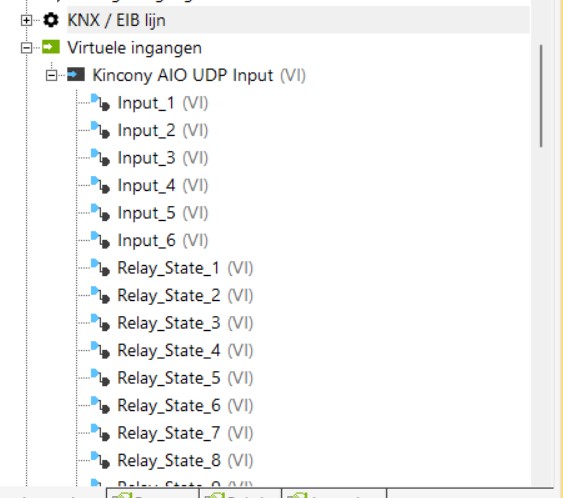This screenshot has height=498, width=563.
Task: Click the icon beside Input_1
Action: click(x=100, y=102)
